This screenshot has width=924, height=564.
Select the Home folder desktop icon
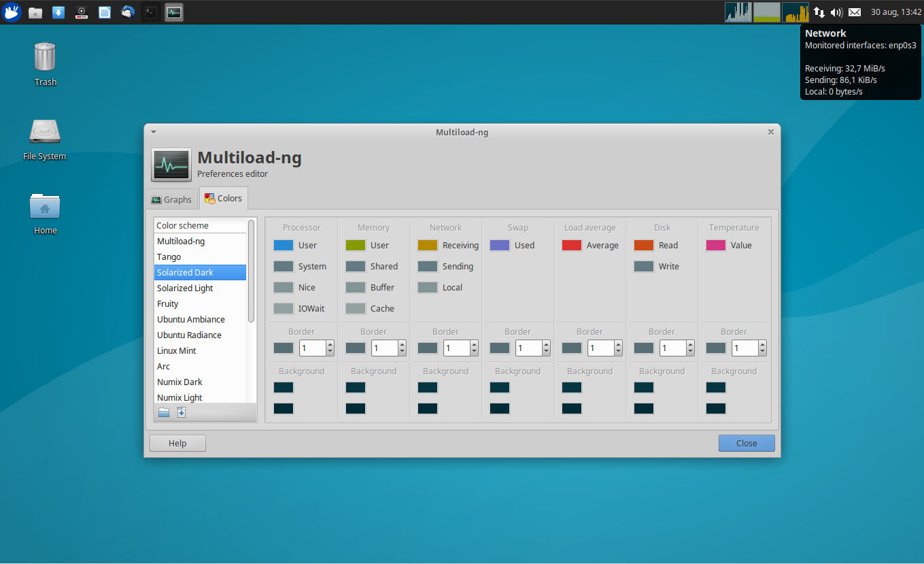click(45, 213)
